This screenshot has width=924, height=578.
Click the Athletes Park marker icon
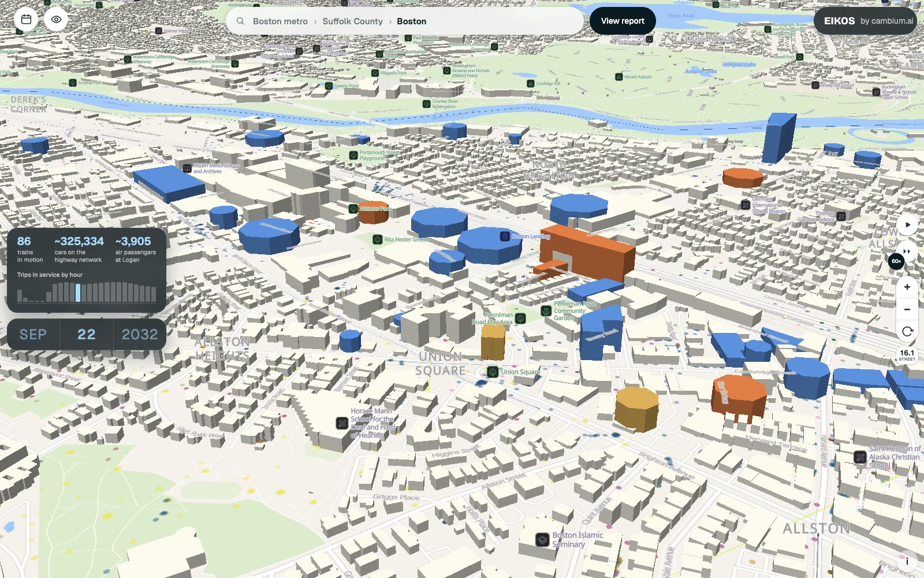(353, 209)
